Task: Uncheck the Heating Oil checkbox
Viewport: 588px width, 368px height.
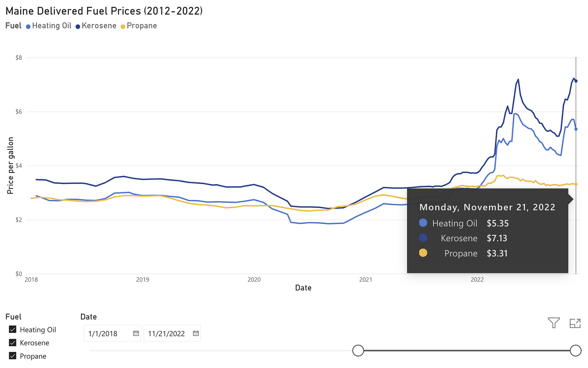Action: coord(13,329)
